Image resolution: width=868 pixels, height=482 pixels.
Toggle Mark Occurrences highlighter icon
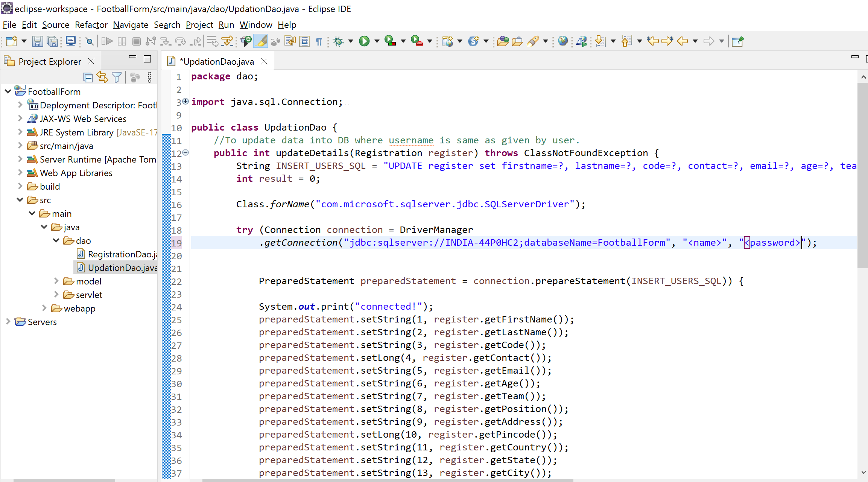tap(261, 41)
